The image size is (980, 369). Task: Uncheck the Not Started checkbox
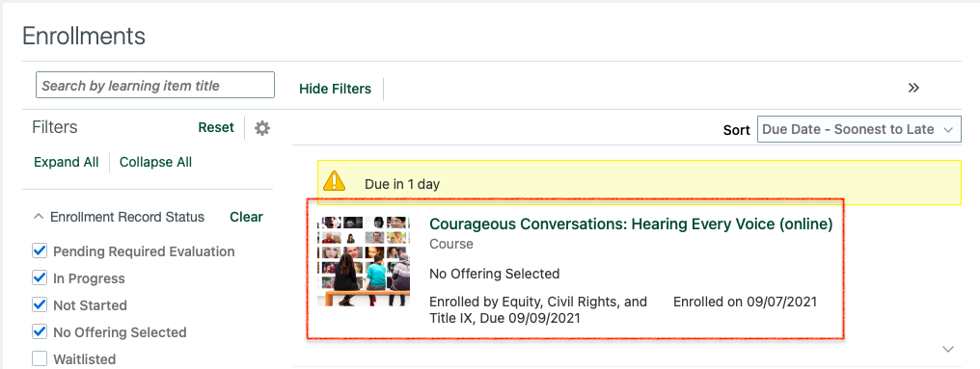point(40,304)
